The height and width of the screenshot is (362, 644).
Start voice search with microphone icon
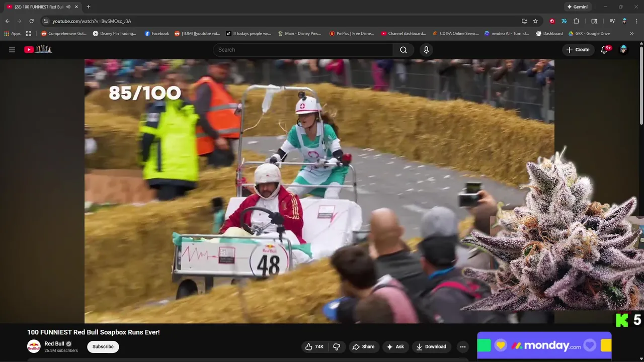coord(426,50)
